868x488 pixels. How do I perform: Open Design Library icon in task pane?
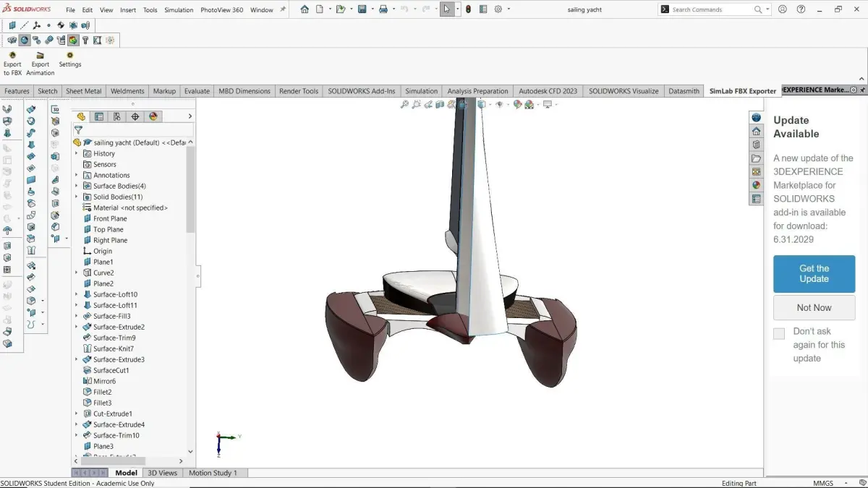[x=756, y=145]
